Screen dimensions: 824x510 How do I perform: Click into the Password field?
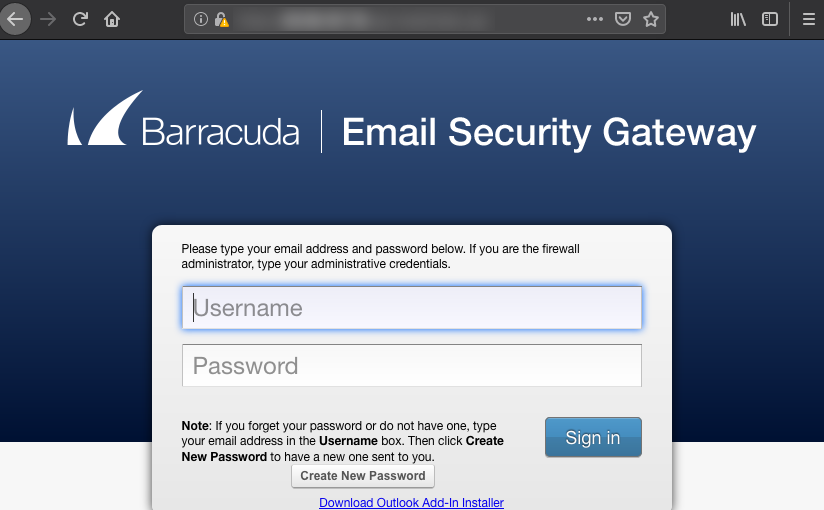tap(411, 366)
